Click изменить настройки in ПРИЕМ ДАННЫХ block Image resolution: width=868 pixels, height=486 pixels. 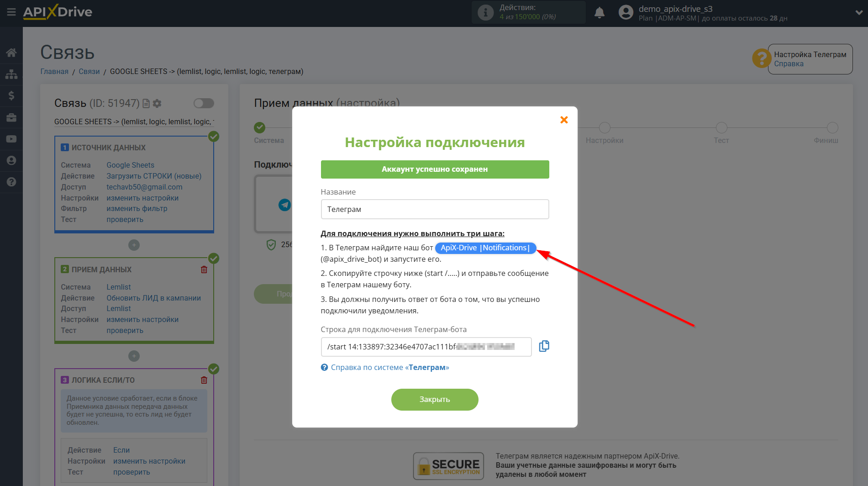pos(142,319)
